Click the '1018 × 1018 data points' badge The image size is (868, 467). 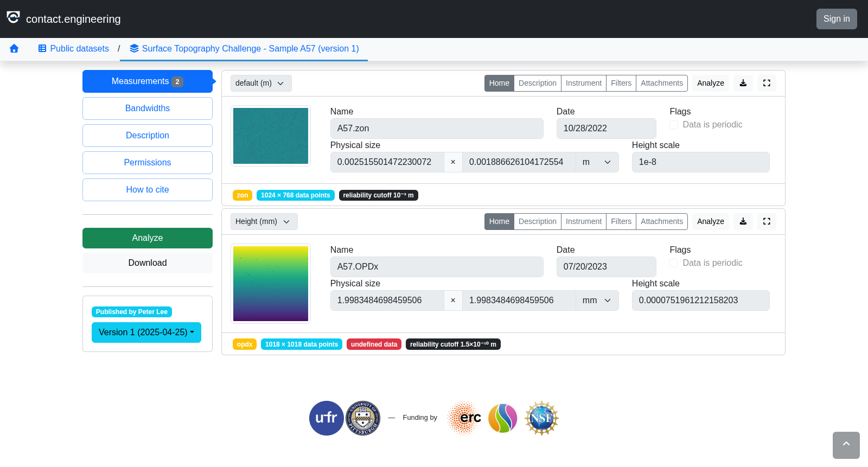point(302,344)
